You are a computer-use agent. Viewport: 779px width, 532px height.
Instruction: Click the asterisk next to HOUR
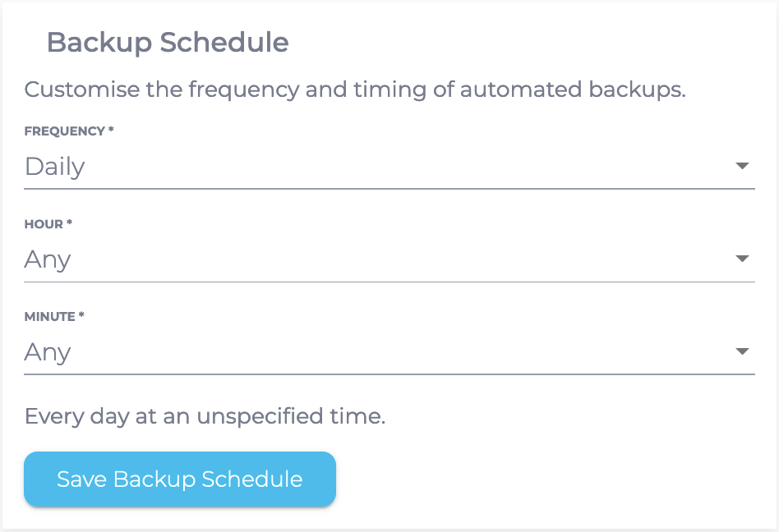(x=70, y=223)
